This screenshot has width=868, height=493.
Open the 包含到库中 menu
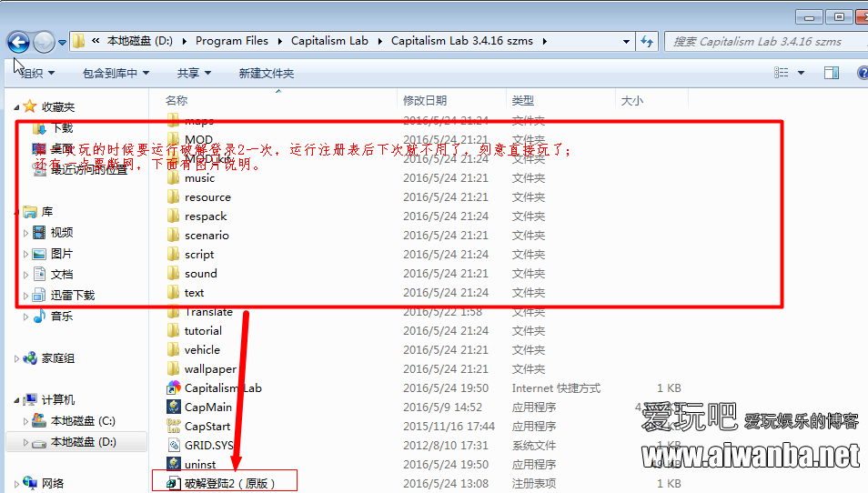116,73
